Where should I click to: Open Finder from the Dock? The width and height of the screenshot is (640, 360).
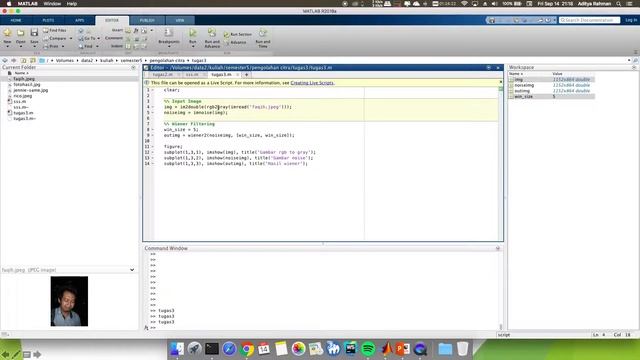(x=177, y=349)
